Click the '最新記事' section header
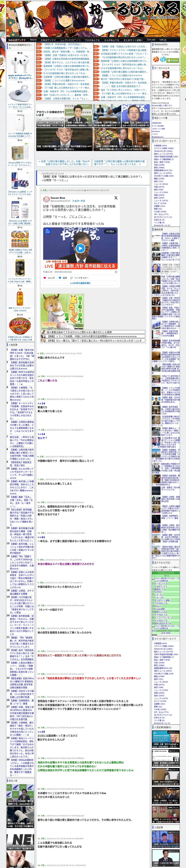186x868 pixels. [x=165, y=229]
